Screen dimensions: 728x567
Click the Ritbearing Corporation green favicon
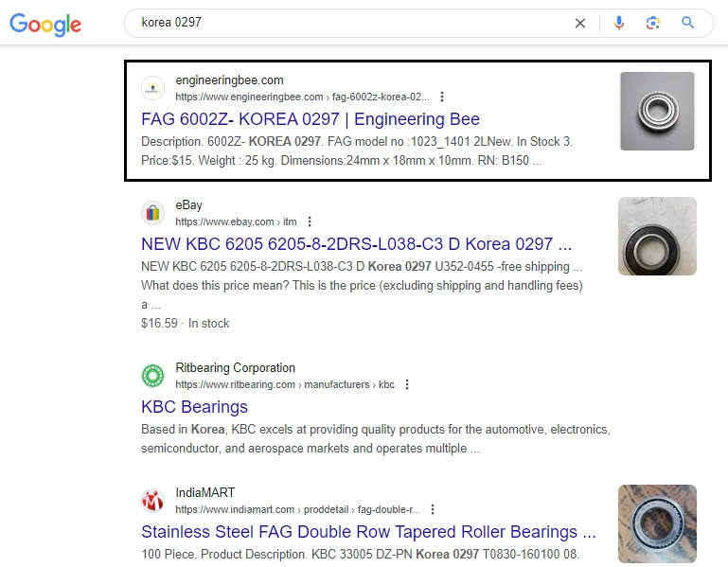click(152, 376)
